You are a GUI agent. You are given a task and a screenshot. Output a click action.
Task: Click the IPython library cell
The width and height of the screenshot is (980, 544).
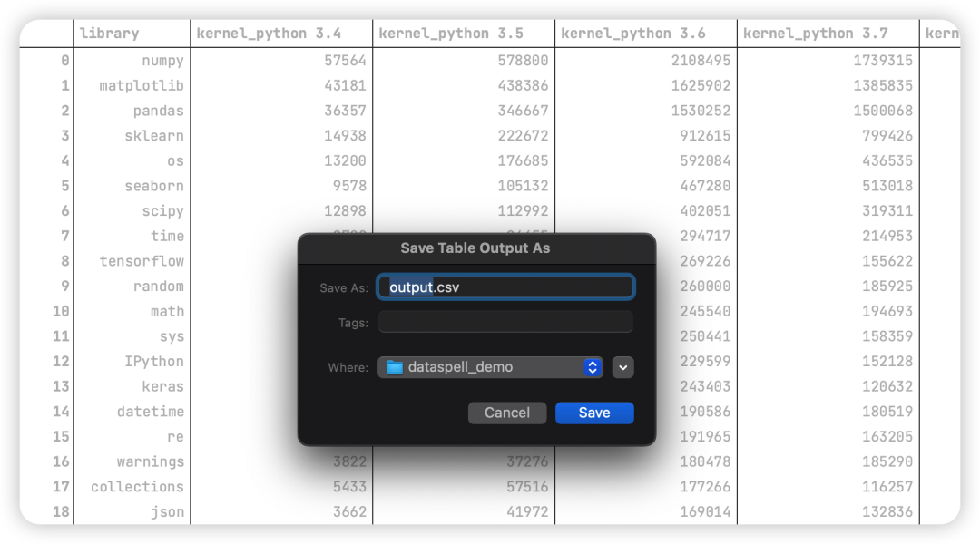[x=153, y=361]
